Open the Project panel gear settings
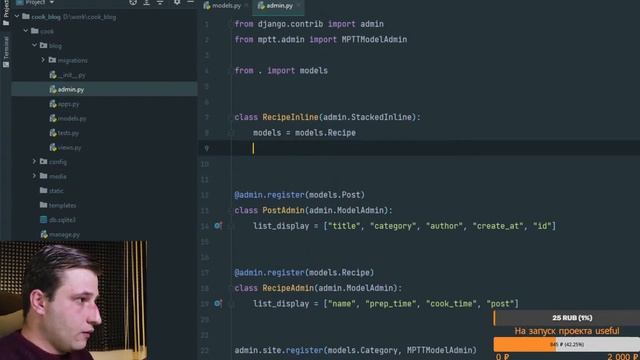This screenshot has width=640, height=360. 177,2
